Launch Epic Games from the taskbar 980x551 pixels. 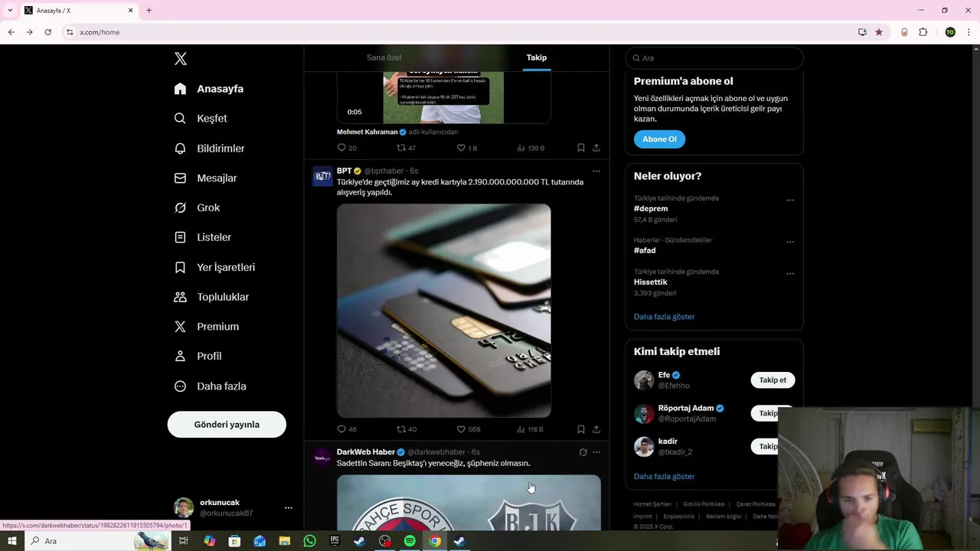click(335, 541)
